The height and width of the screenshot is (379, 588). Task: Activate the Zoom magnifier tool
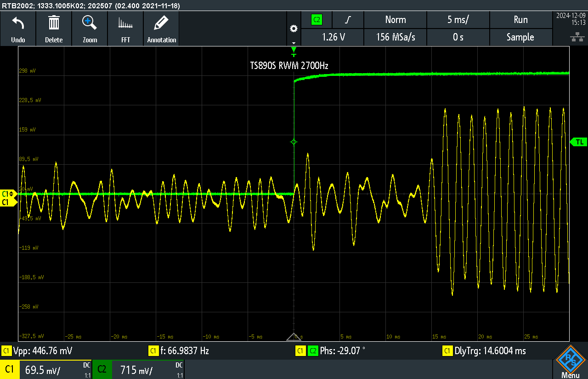(x=90, y=29)
